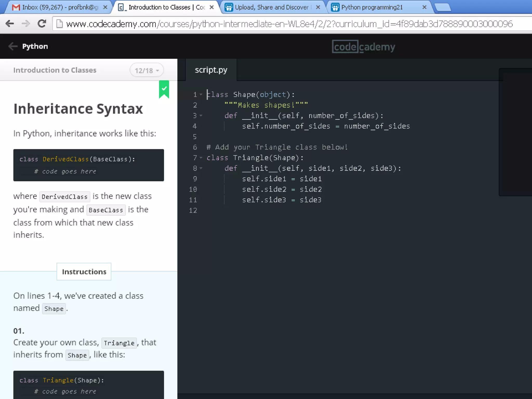Collapse the code fold on line 1
Screen dimensions: 532x399
[201, 95]
